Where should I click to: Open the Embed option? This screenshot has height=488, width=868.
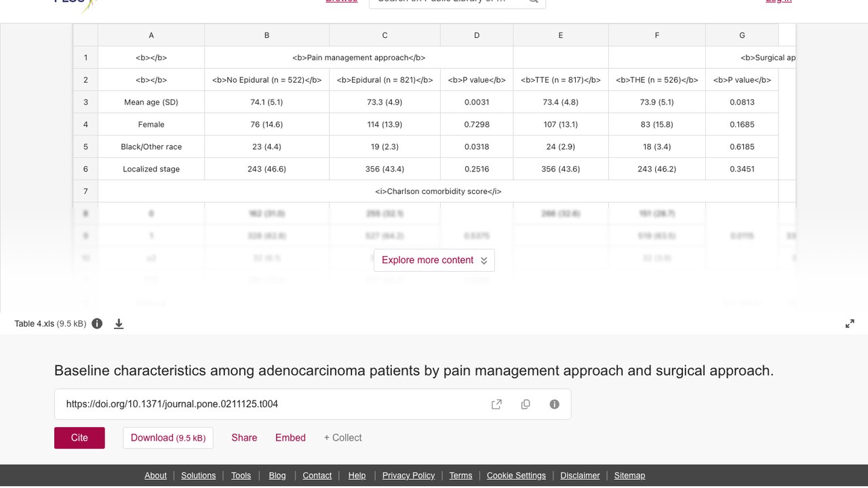290,438
